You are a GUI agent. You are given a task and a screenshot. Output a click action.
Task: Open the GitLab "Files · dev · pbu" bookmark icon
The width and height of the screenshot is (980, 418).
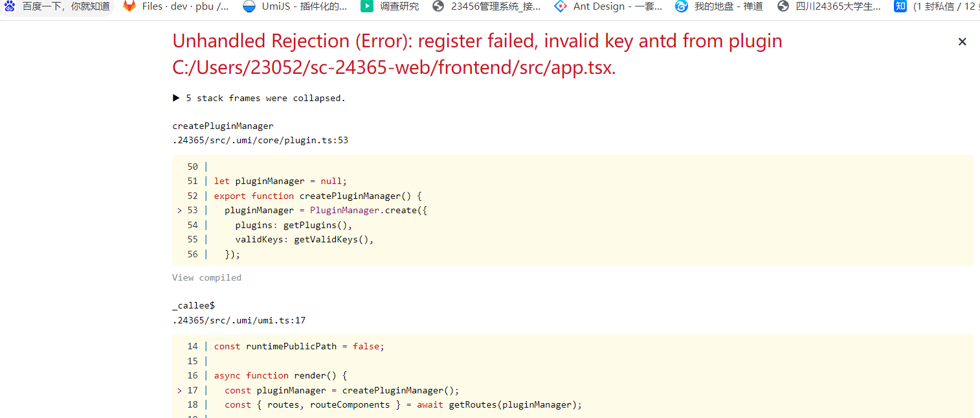coord(129,6)
